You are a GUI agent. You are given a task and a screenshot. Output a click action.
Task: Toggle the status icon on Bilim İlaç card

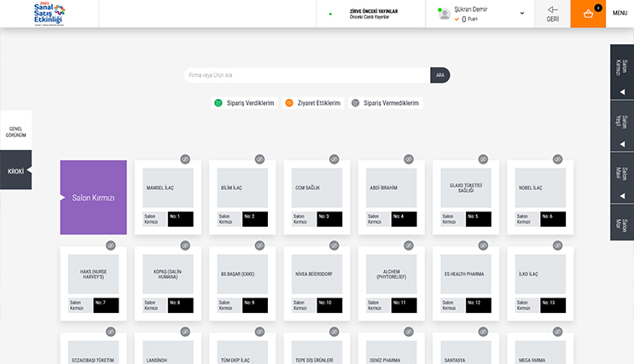click(259, 159)
